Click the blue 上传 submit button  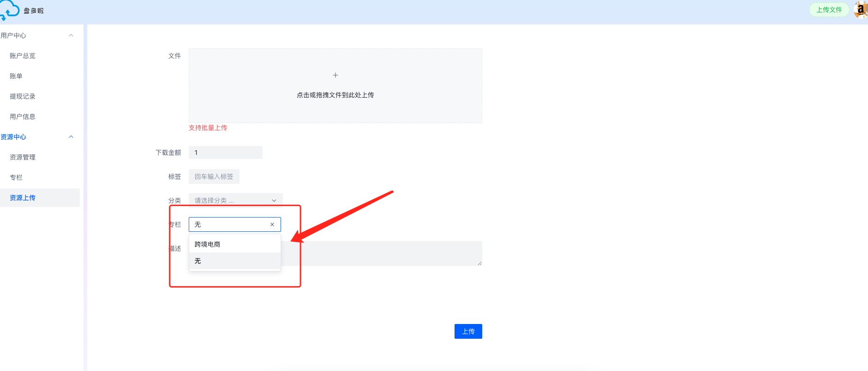click(468, 331)
